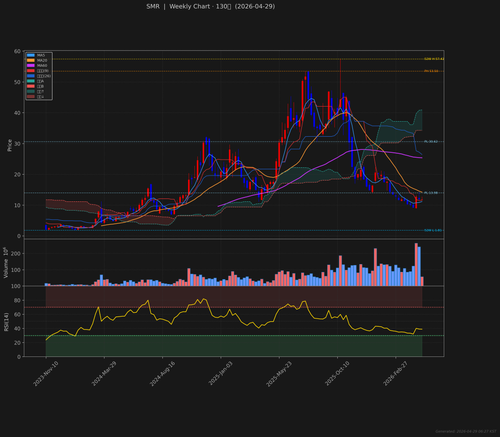500x437 pixels.
Task: Click the 2023-Nov-10 date label
Action: coord(46,374)
